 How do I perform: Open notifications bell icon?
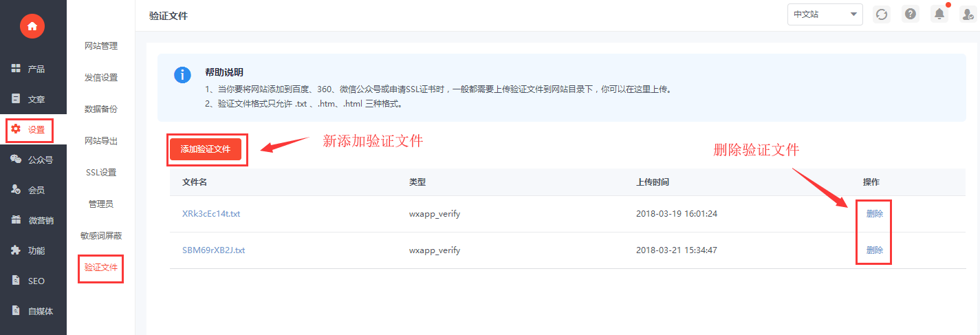(939, 14)
